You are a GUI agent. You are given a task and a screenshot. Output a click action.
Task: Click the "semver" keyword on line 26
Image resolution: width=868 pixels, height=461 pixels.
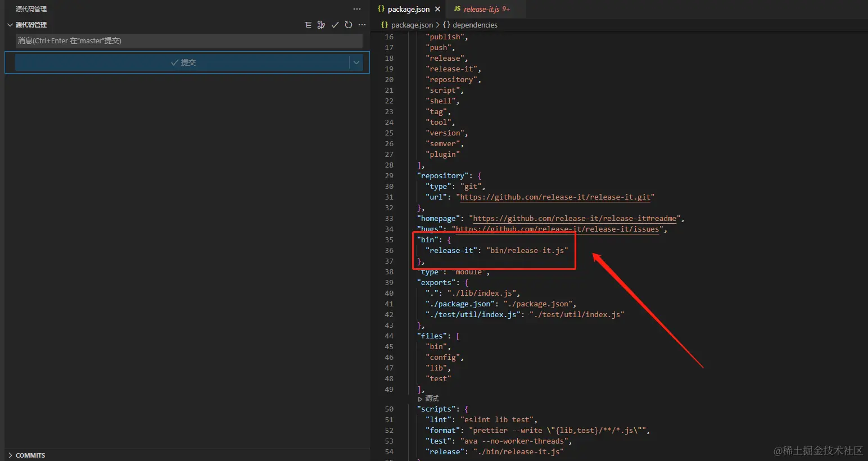pos(442,144)
